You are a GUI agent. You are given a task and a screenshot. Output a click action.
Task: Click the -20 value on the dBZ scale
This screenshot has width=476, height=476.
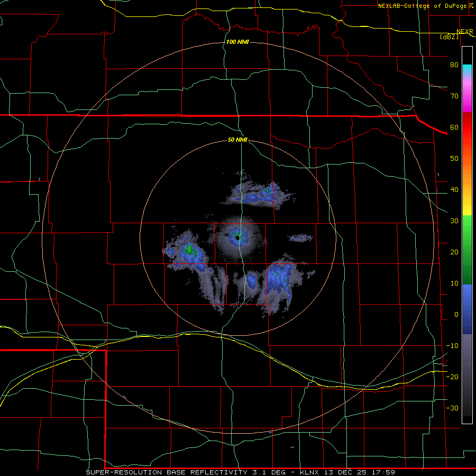click(x=452, y=377)
